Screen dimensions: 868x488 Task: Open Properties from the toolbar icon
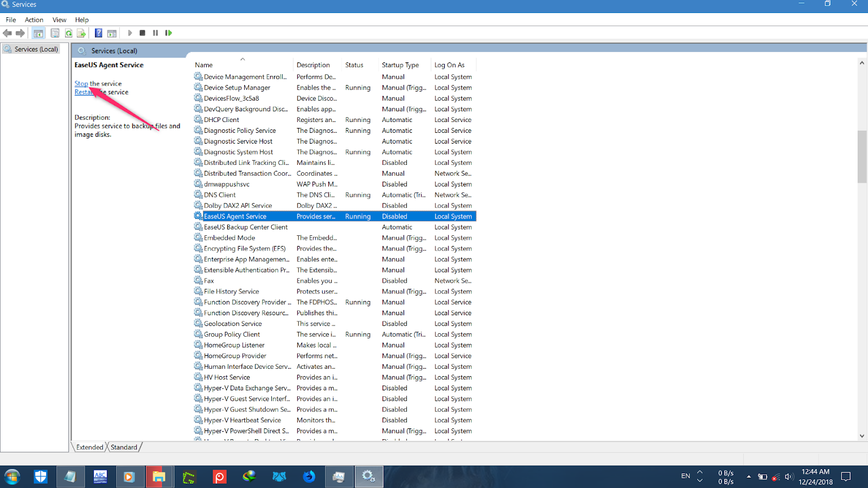pos(55,33)
